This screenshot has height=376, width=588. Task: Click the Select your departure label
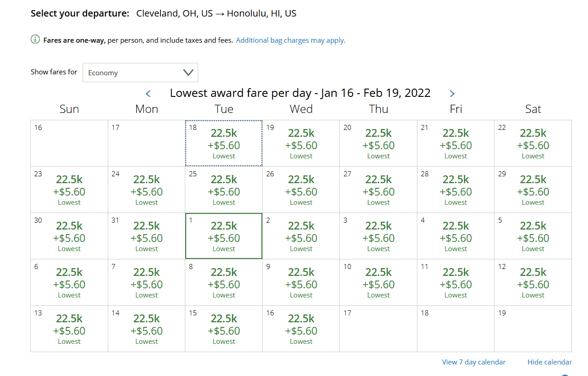(80, 14)
